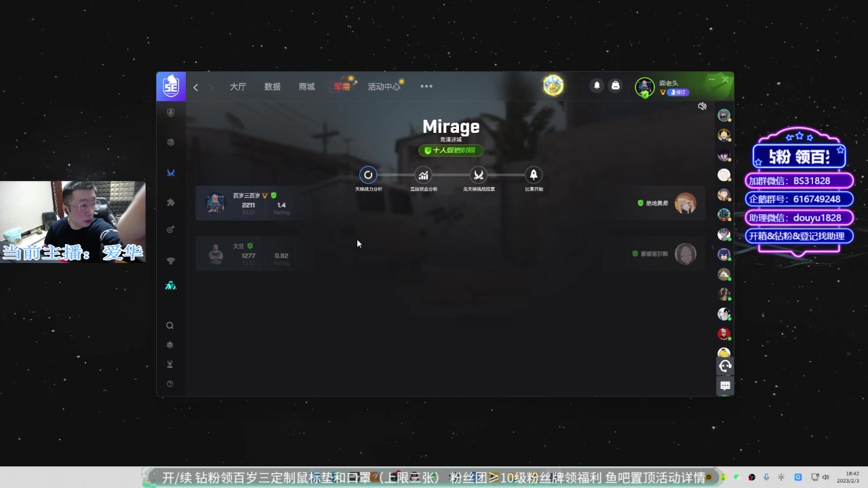Open the 军需 tab
868x488 pixels.
(x=342, y=87)
